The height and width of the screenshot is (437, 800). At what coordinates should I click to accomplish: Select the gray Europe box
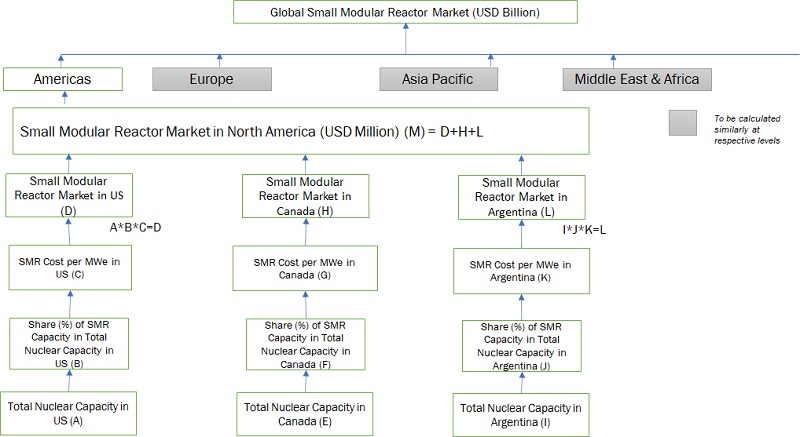pos(211,79)
